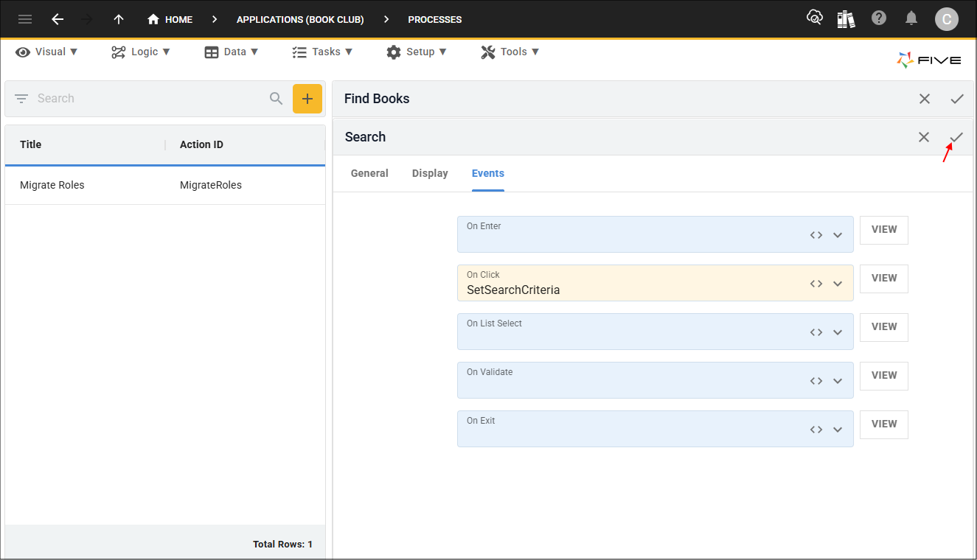This screenshot has width=977, height=560.
Task: Save the Search field with checkmark
Action: (956, 137)
